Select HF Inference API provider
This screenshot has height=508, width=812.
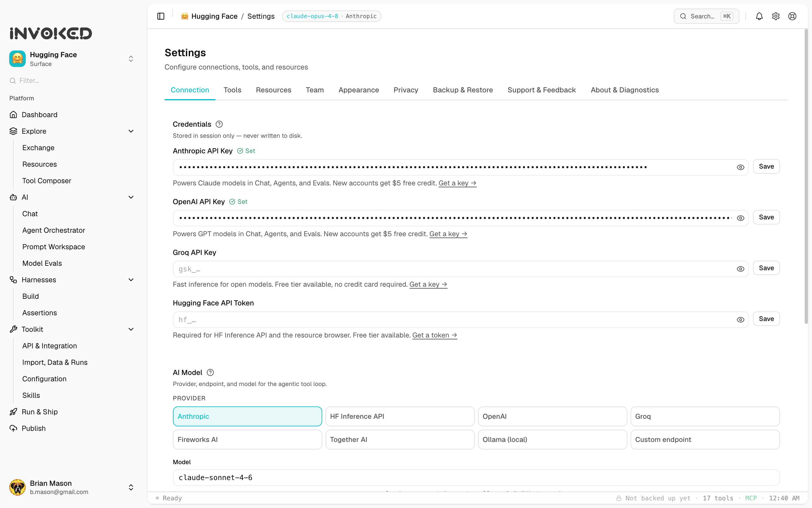(x=400, y=416)
